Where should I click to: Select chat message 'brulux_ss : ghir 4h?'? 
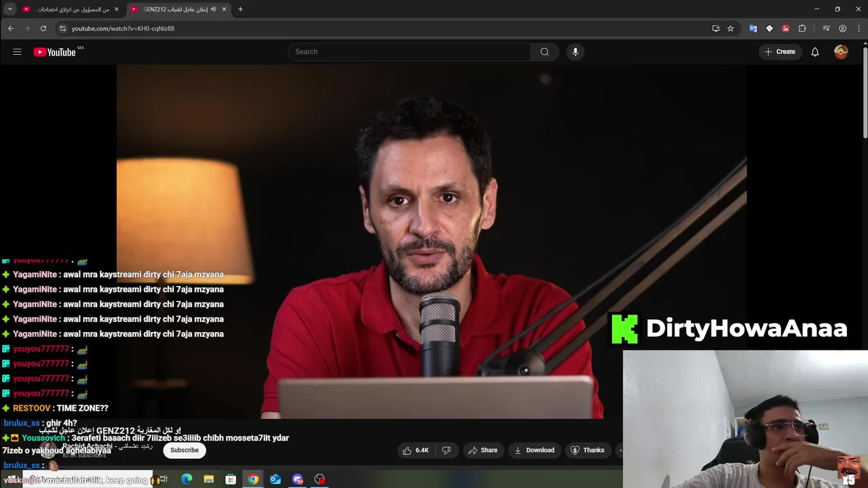40,423
